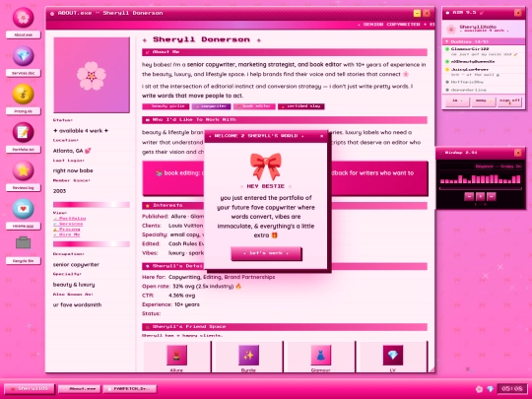Close the Welcome 2 Sheryll's World popup
Viewport: 532px width, 399px height.
[321, 136]
